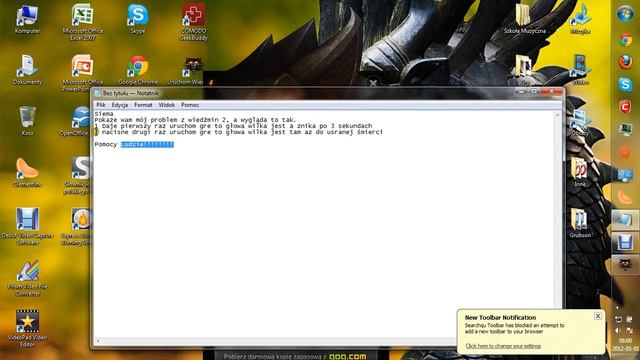Switch to the Debut video capture taskbar item
The height and width of the screenshot is (360, 640).
625,242
